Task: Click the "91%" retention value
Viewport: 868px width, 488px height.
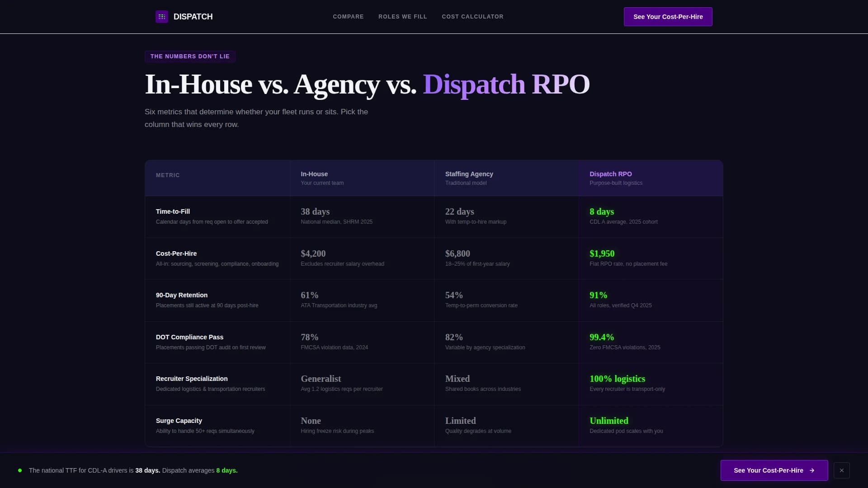Action: (x=598, y=295)
